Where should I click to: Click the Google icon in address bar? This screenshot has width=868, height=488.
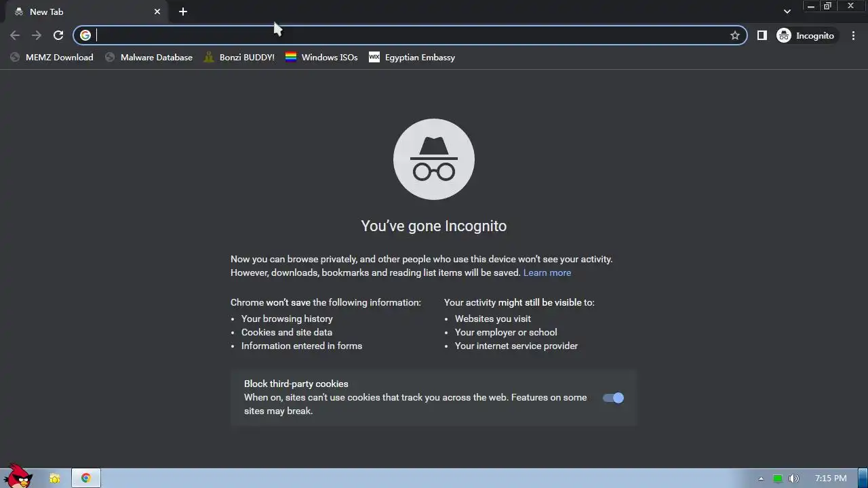point(85,35)
